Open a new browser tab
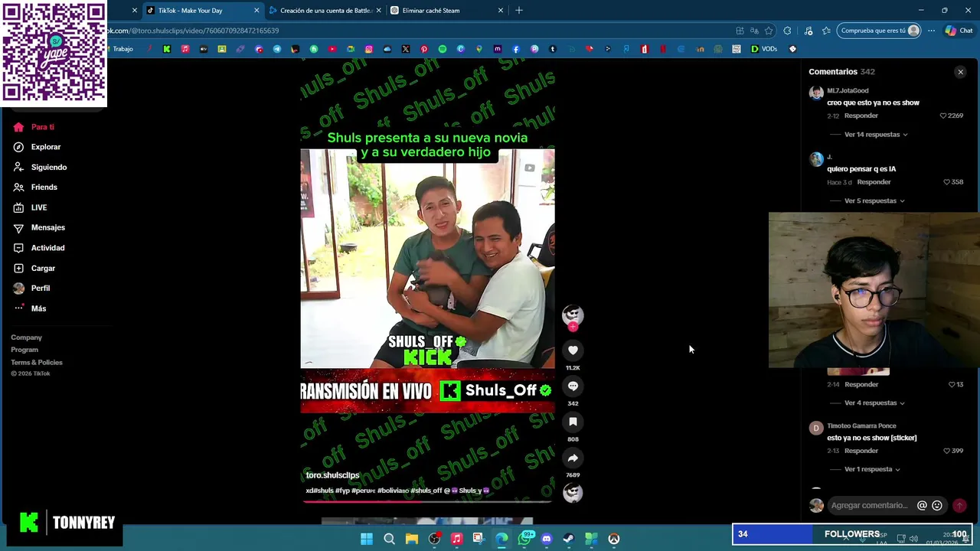Image resolution: width=980 pixels, height=551 pixels. [x=519, y=11]
